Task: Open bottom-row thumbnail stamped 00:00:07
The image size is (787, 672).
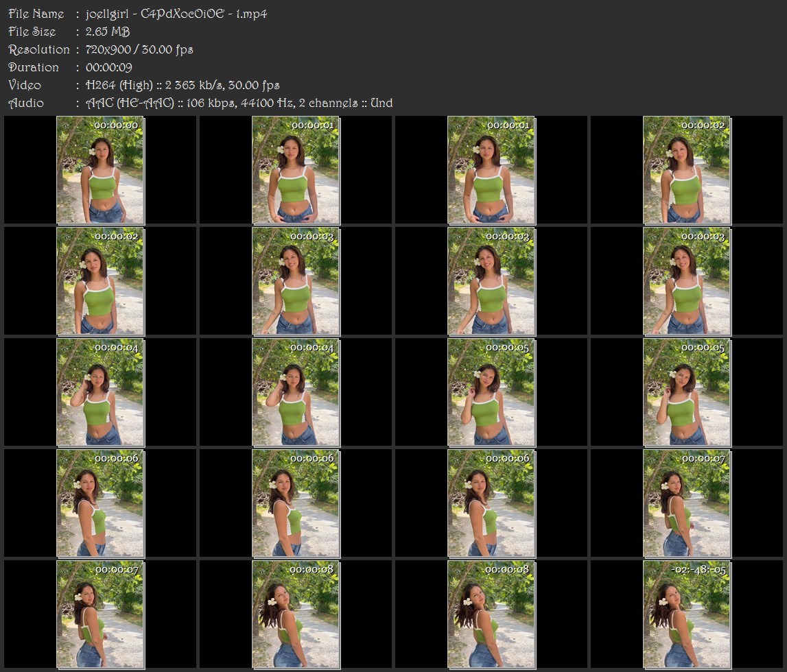Action: pos(100,615)
